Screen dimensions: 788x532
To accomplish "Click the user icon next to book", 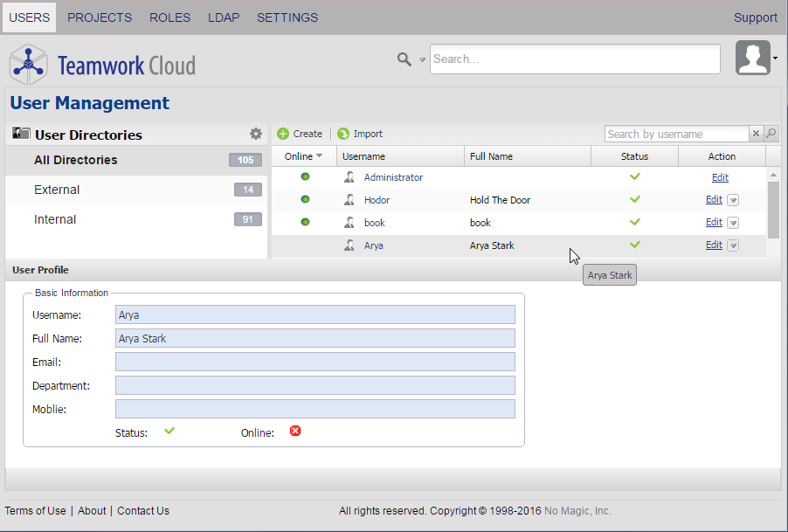I will tap(349, 222).
